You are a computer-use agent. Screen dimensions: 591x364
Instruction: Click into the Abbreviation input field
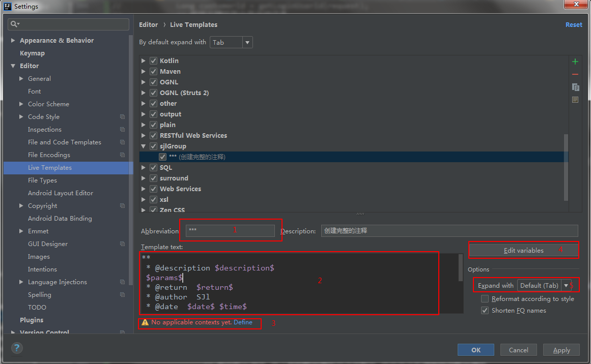pos(230,231)
